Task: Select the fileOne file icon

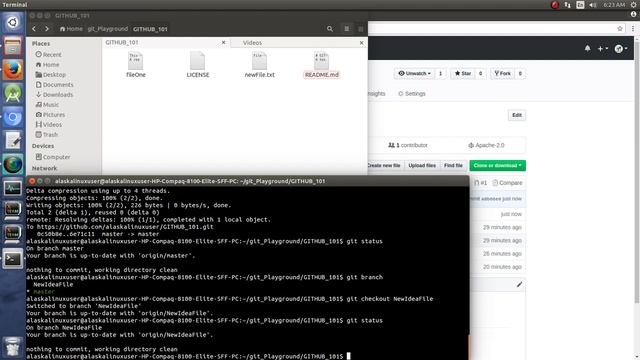Action: pos(136,60)
